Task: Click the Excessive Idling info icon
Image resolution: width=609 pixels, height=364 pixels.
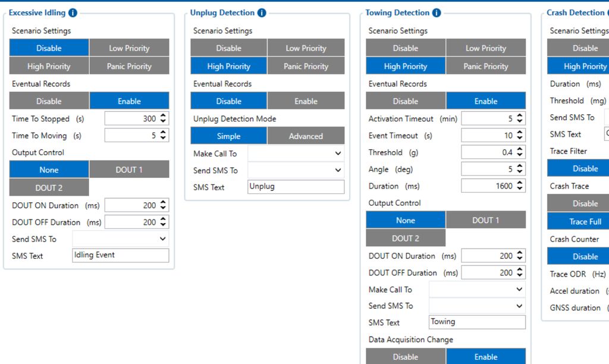Action: (x=73, y=13)
